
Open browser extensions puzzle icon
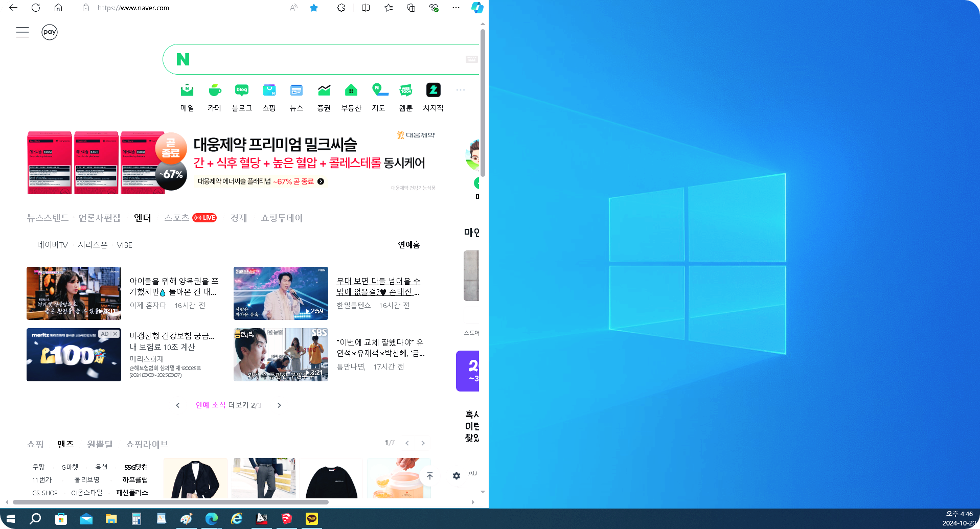pos(341,8)
